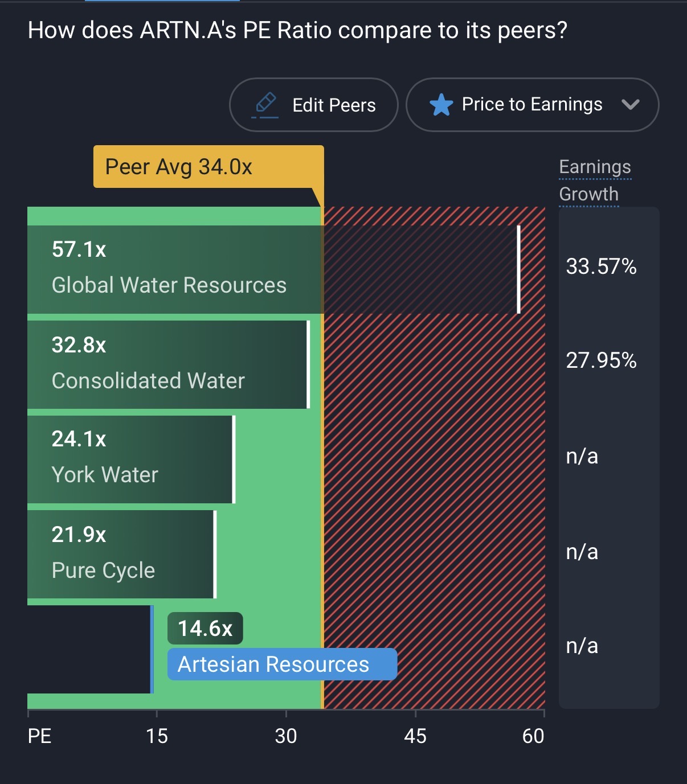Screen dimensions: 687x784
Task: Select the Global Water Resources bar
Action: click(171, 269)
